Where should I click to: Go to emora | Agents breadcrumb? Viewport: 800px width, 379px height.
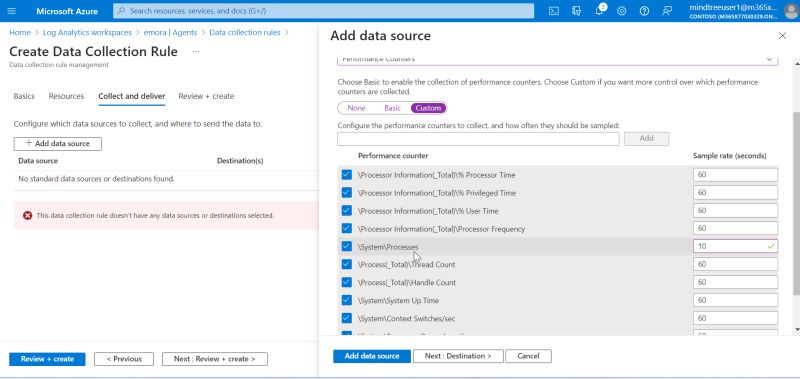(170, 32)
